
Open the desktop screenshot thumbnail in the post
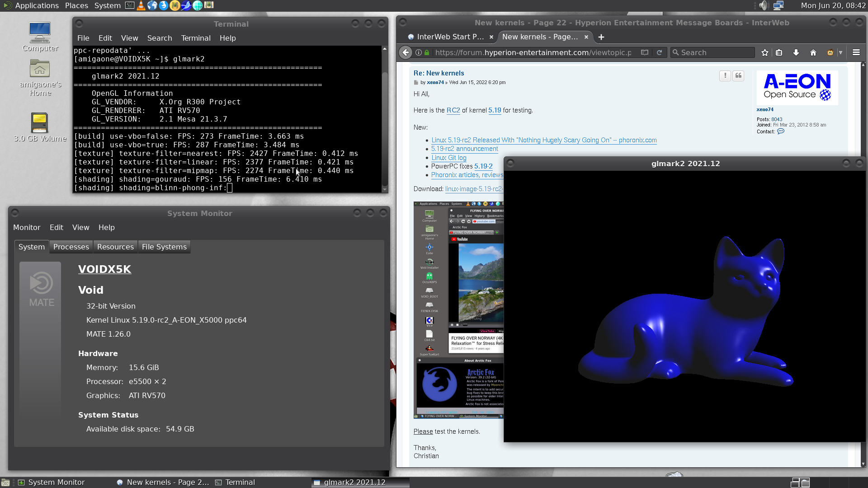point(458,310)
